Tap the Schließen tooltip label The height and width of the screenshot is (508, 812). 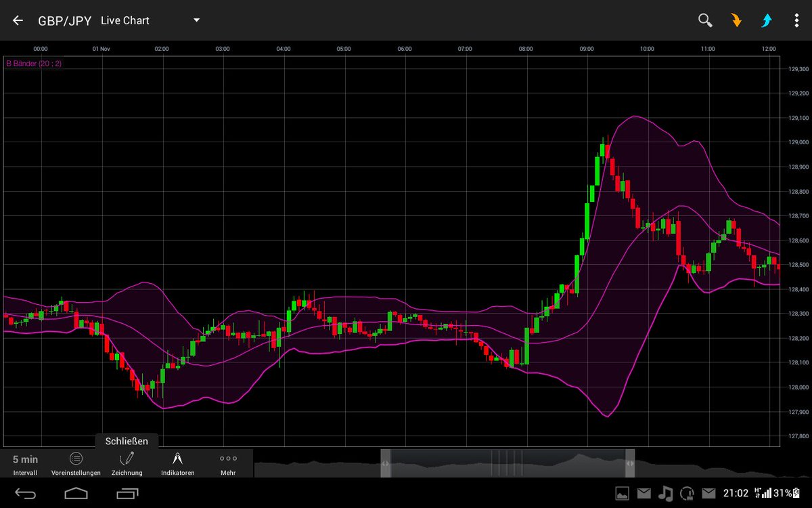tap(127, 441)
